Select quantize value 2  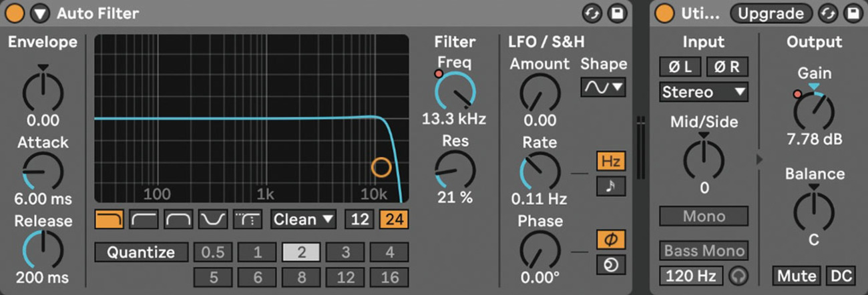[x=301, y=252]
